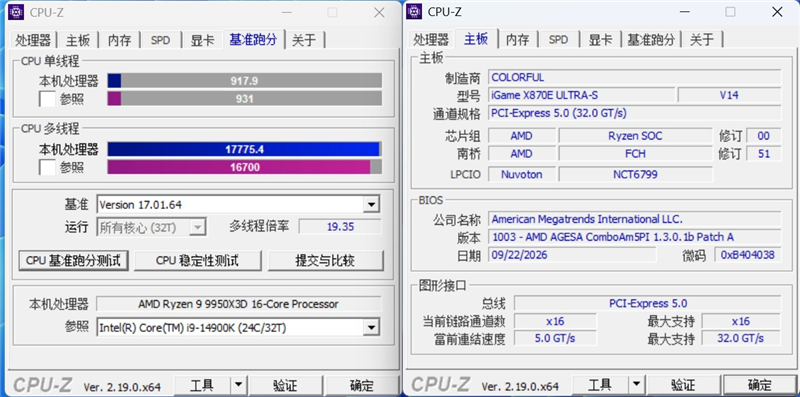Switch to 主板 tab in left window
Viewport: 800px width, 397px height.
[x=78, y=40]
